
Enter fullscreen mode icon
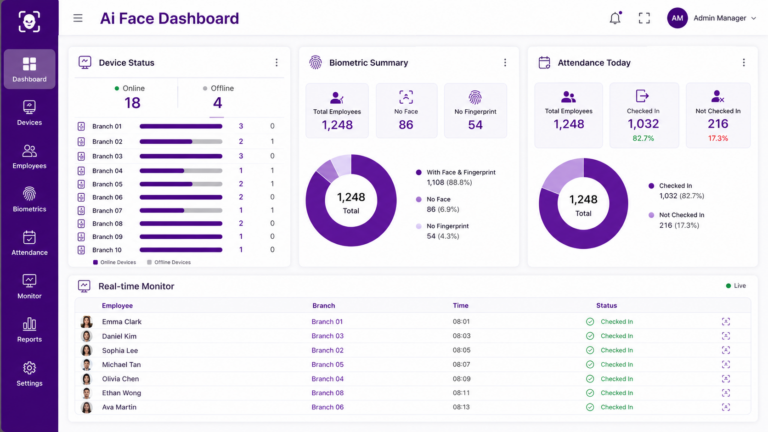click(x=644, y=18)
